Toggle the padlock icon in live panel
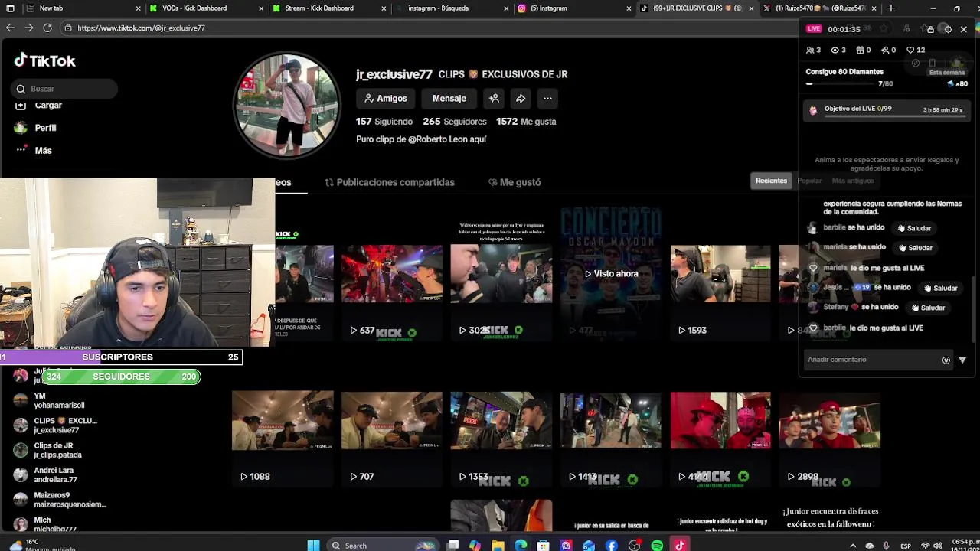The height and width of the screenshot is (551, 980). click(930, 29)
